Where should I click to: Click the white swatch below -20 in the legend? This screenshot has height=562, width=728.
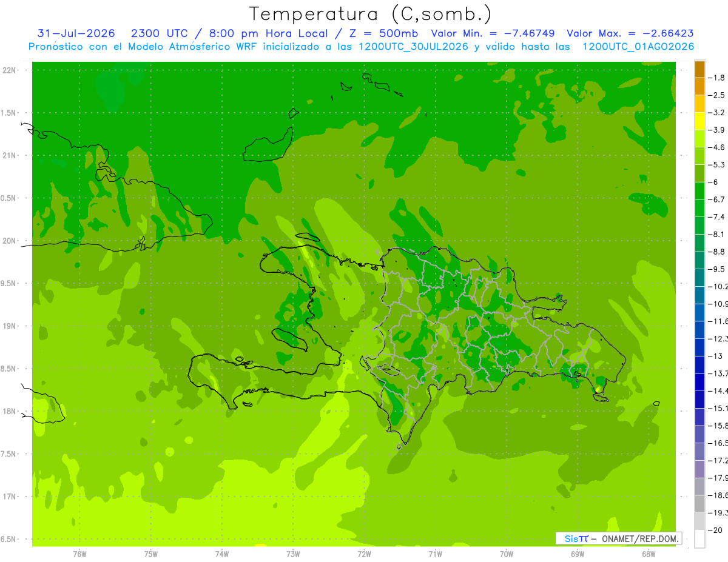click(x=699, y=539)
